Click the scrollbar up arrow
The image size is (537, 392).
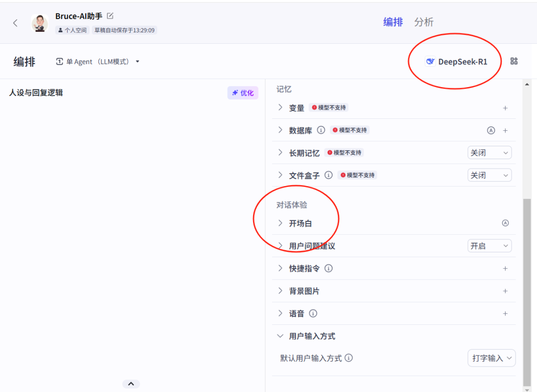click(x=527, y=84)
